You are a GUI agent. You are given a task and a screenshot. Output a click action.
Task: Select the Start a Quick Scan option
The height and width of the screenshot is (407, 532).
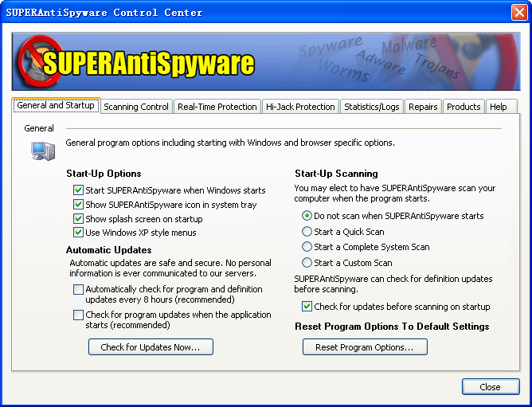pyautogui.click(x=307, y=232)
